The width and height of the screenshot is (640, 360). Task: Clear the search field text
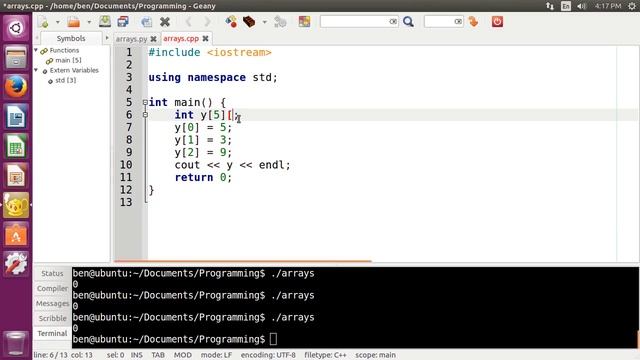(x=393, y=22)
